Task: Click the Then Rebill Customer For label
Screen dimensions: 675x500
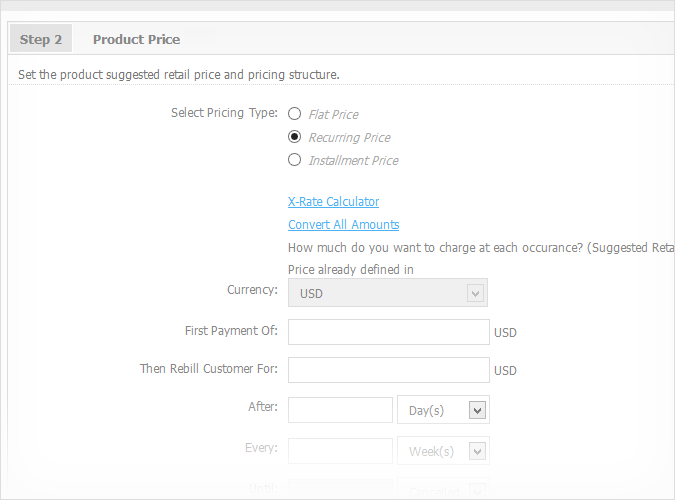Action: tap(208, 369)
